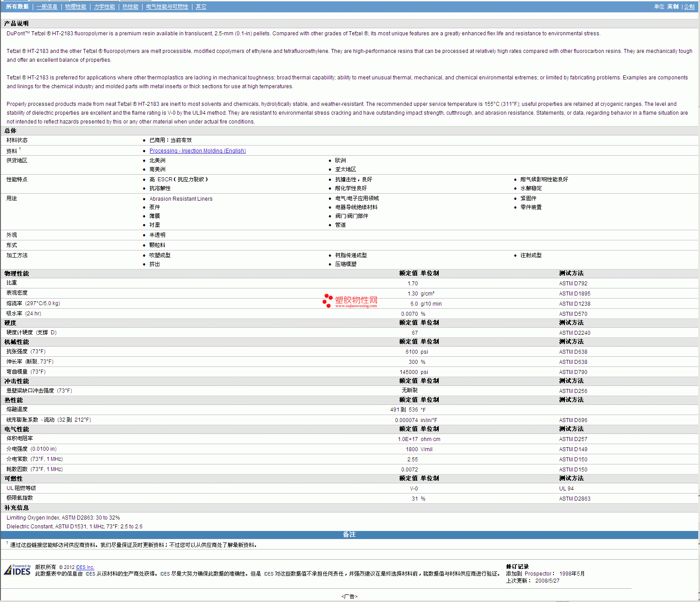The width and height of the screenshot is (700, 602).
Task: Switch units to 公制 (metric)
Action: click(689, 7)
